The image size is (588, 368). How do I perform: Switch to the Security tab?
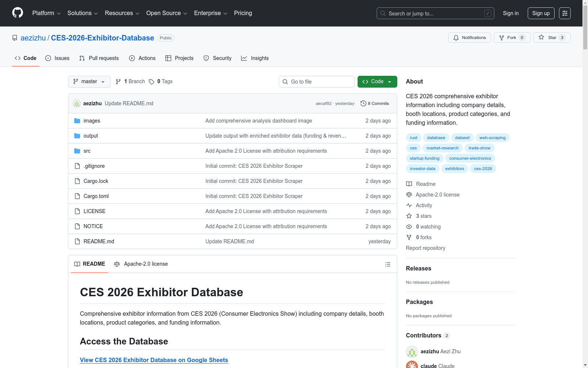[218, 58]
